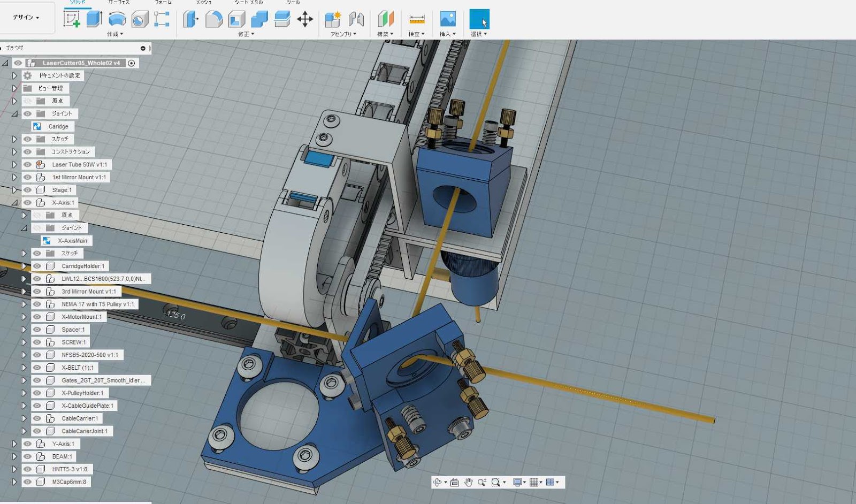Open the 修正 dropdown menu
Image resolution: width=856 pixels, height=504 pixels.
246,34
